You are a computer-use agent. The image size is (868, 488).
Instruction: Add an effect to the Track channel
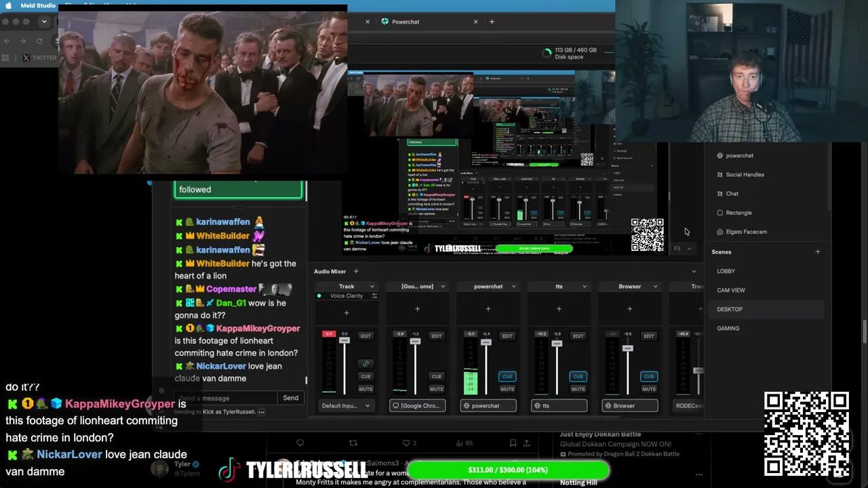point(347,312)
